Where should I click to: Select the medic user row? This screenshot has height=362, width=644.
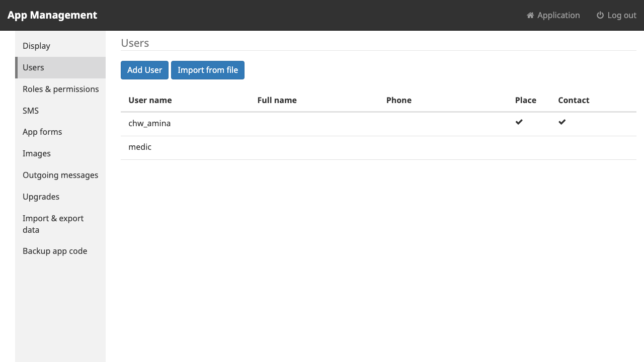(x=378, y=148)
